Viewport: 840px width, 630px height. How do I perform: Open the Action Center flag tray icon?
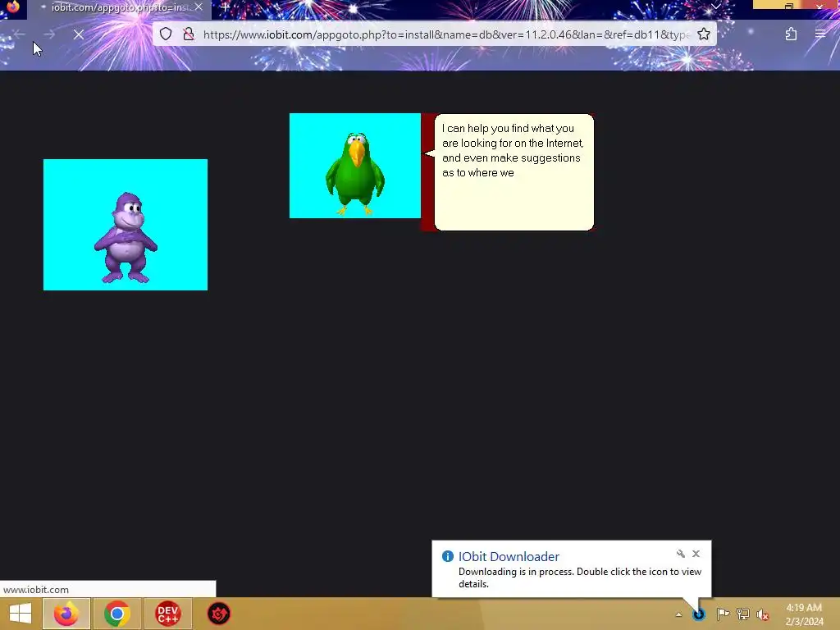coord(723,614)
